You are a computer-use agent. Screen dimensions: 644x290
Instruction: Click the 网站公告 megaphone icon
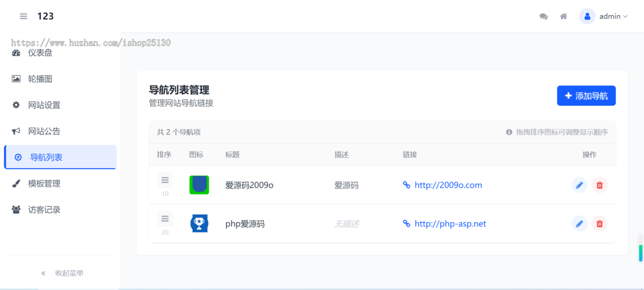tap(16, 131)
